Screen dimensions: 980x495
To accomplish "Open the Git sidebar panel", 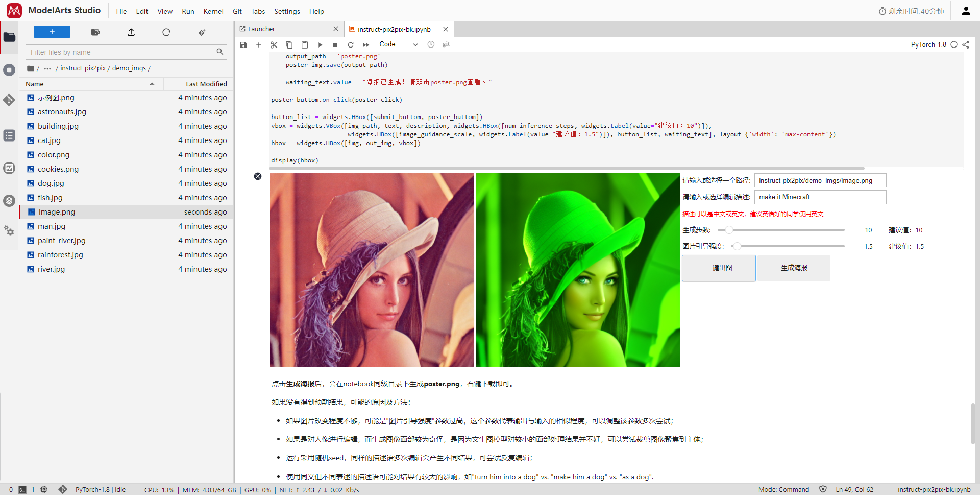I will pos(9,100).
